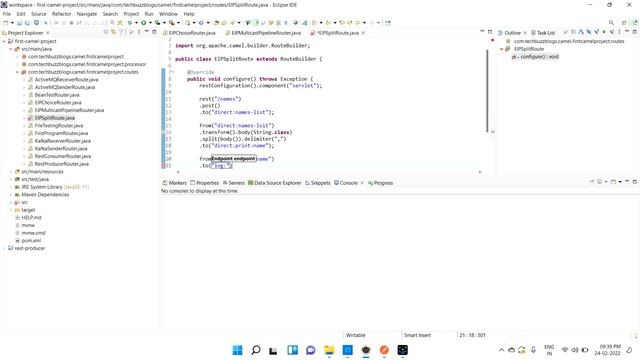Click the Save All toolbar icon

[x=27, y=23]
